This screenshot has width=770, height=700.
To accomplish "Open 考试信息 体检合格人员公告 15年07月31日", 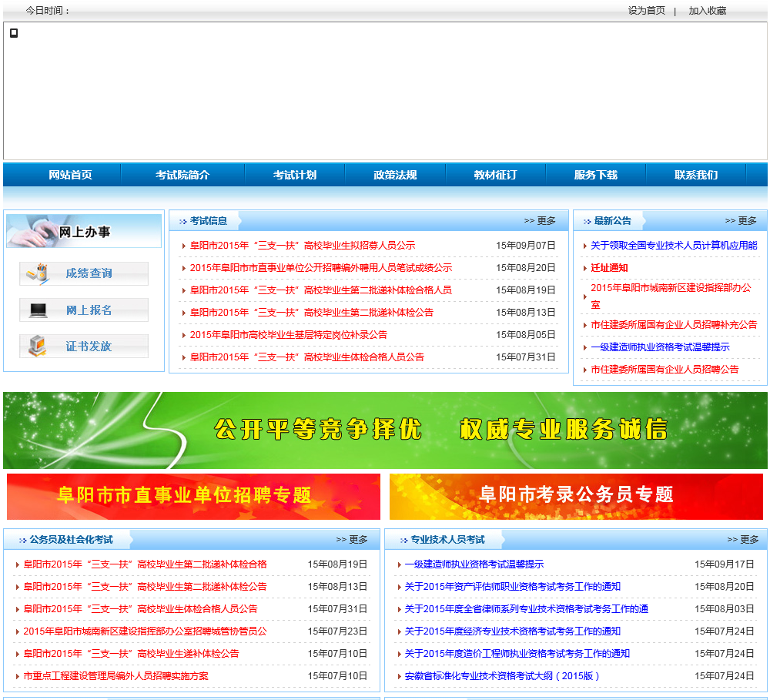I will click(307, 357).
